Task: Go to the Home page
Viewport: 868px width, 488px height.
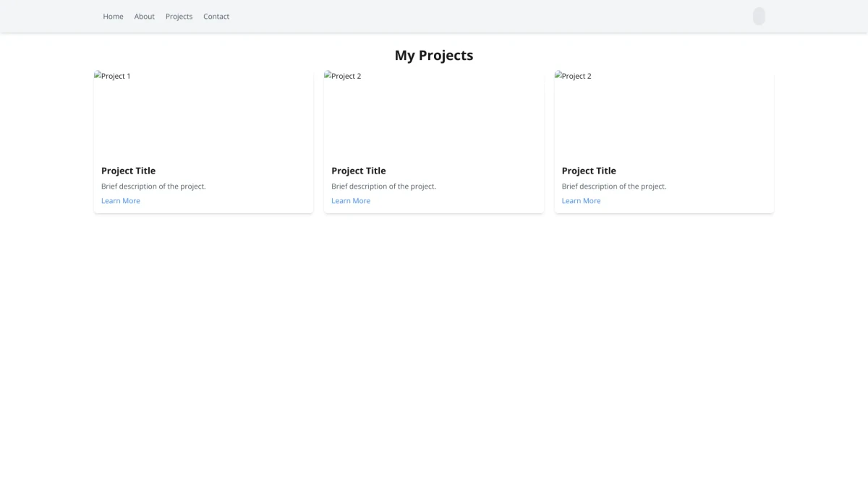Action: pyautogui.click(x=113, y=17)
